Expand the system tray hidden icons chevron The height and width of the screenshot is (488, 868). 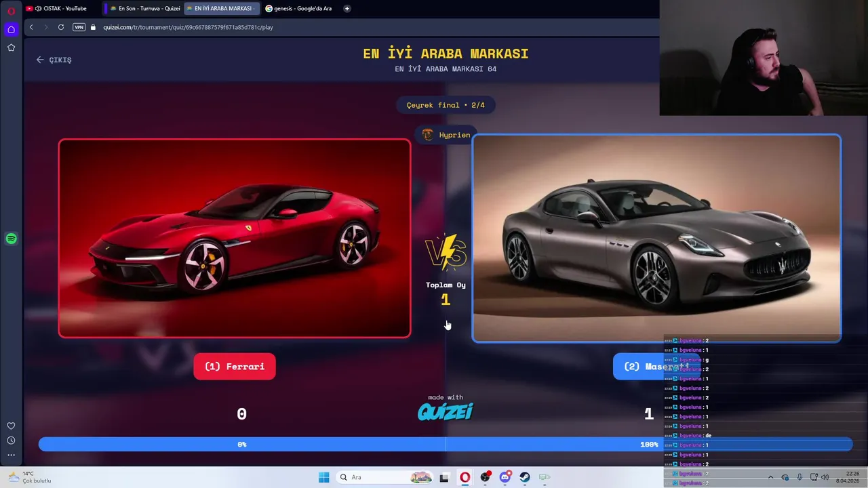point(770,477)
